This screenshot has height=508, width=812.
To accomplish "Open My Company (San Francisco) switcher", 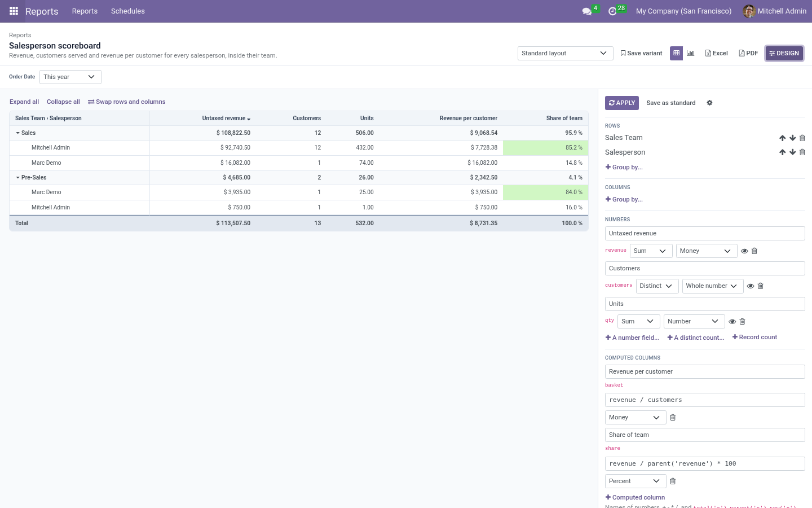I will coord(683,11).
